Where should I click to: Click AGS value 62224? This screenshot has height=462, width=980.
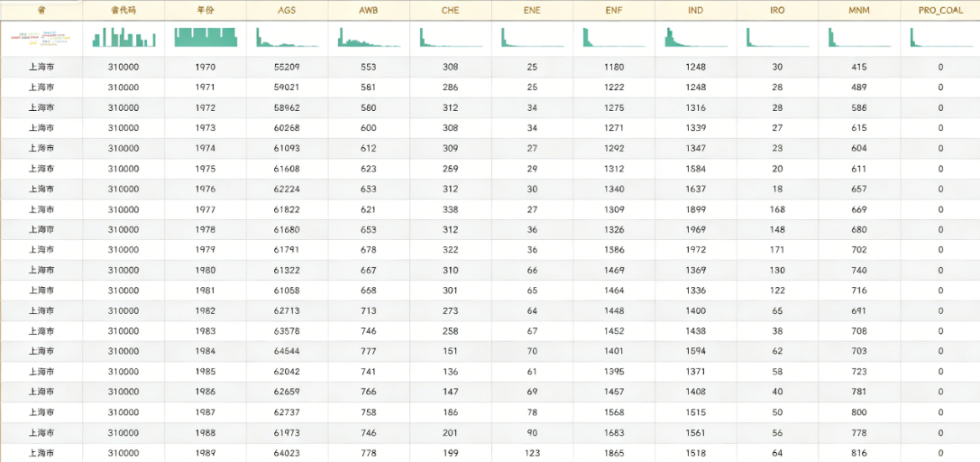click(x=287, y=189)
